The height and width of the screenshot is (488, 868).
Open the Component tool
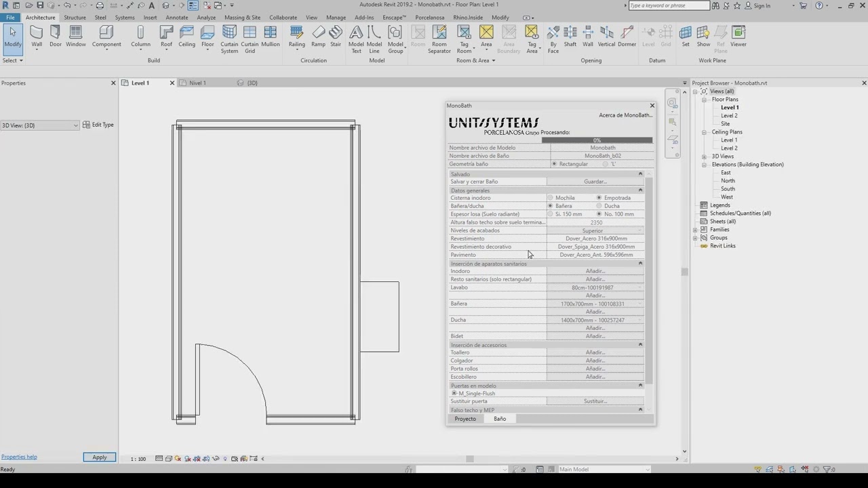click(x=106, y=37)
